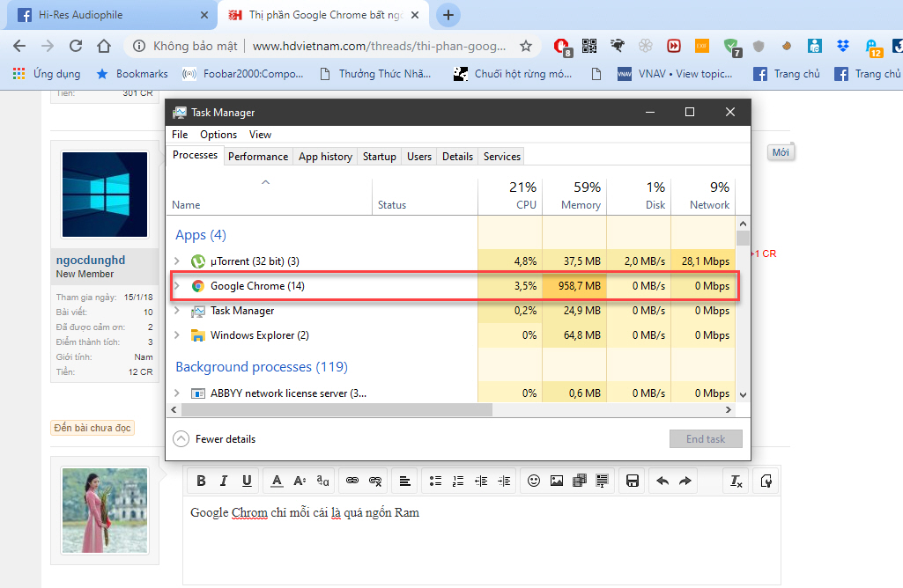Toggle italic formatting in the reply editor

click(224, 481)
